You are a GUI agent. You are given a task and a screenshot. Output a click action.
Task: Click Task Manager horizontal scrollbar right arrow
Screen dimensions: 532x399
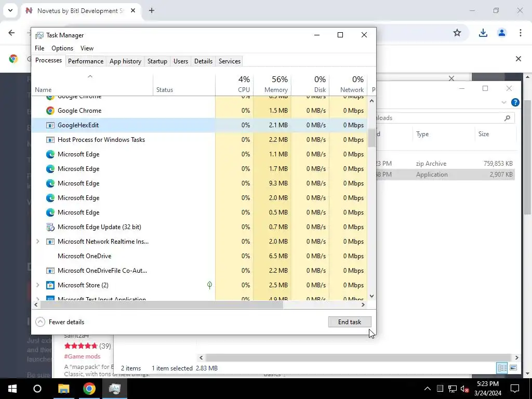point(363,304)
